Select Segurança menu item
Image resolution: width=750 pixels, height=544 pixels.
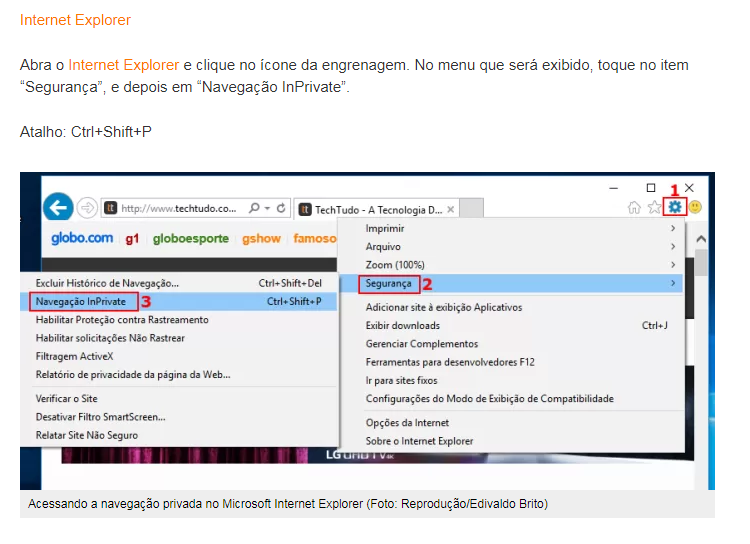tap(511, 283)
